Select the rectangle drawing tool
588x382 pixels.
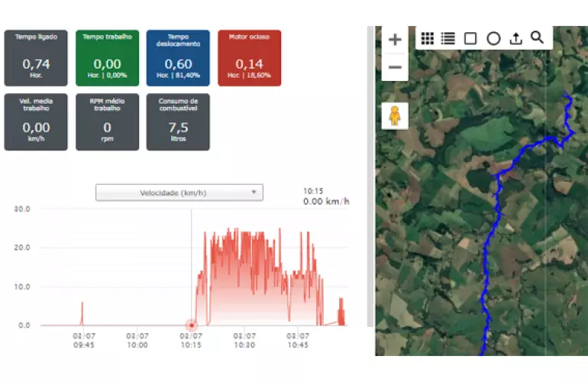[470, 38]
